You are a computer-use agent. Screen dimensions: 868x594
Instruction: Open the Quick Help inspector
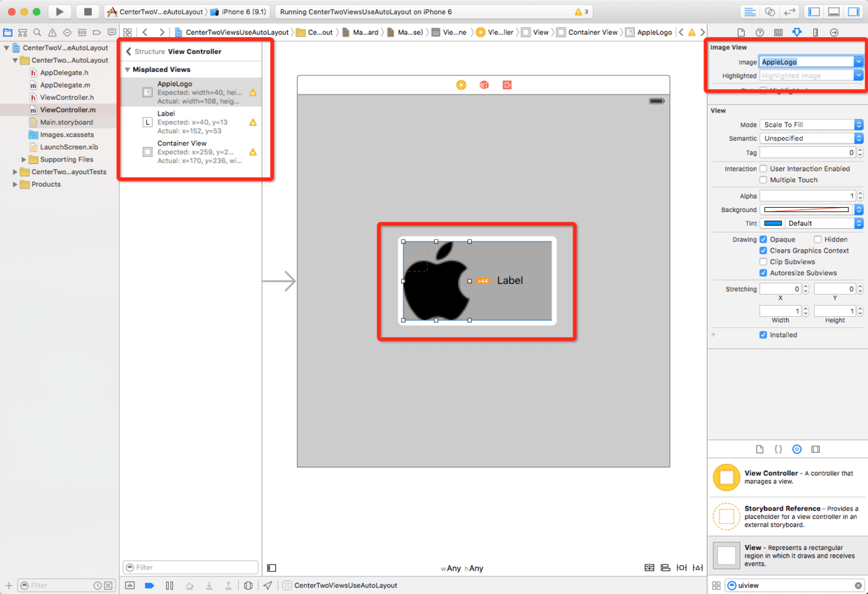coord(759,32)
